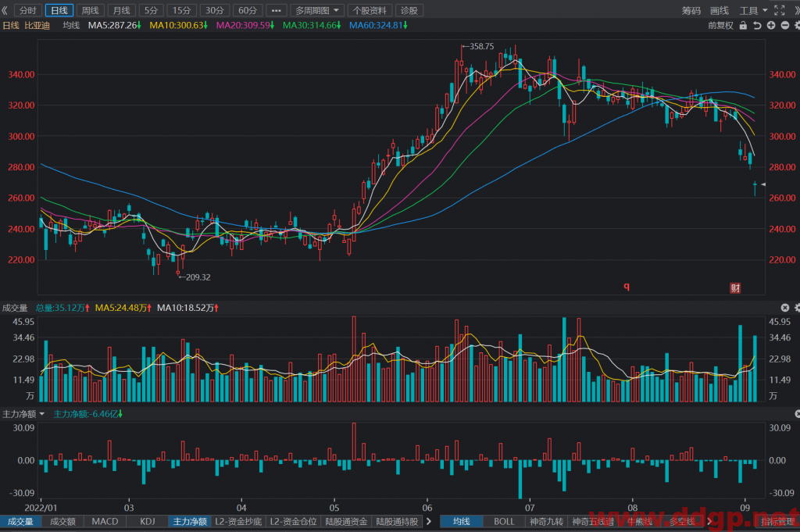This screenshot has height=532, width=800.
Task: Click the fullscreen expand arrows icon
Action: (779, 10)
